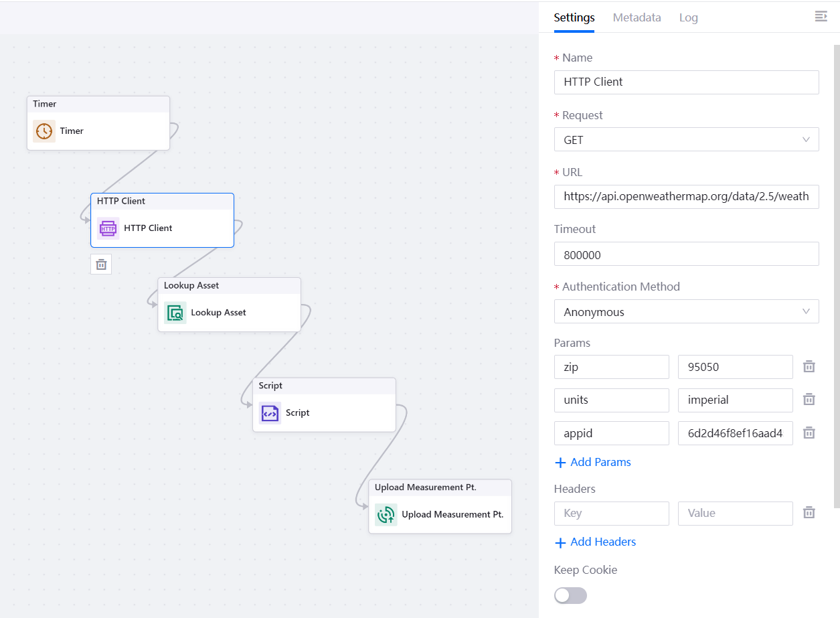Image resolution: width=840 pixels, height=618 pixels.
Task: Expand the Authentication Method dropdown
Action: click(686, 312)
